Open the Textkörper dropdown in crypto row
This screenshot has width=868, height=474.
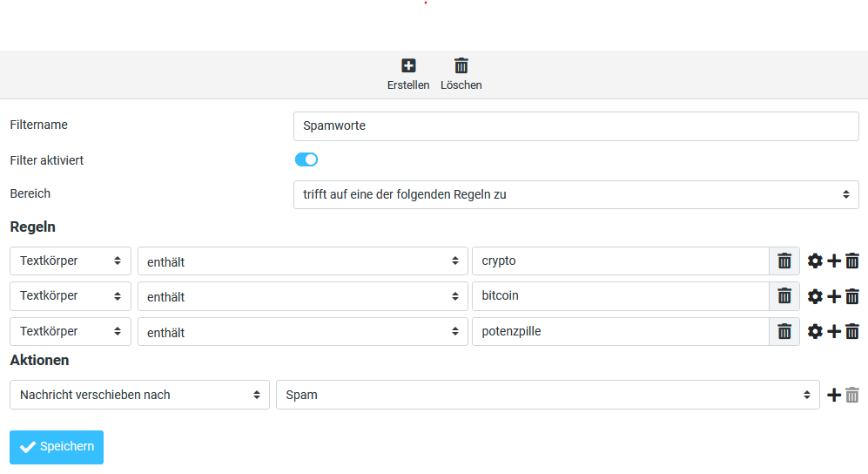click(71, 261)
